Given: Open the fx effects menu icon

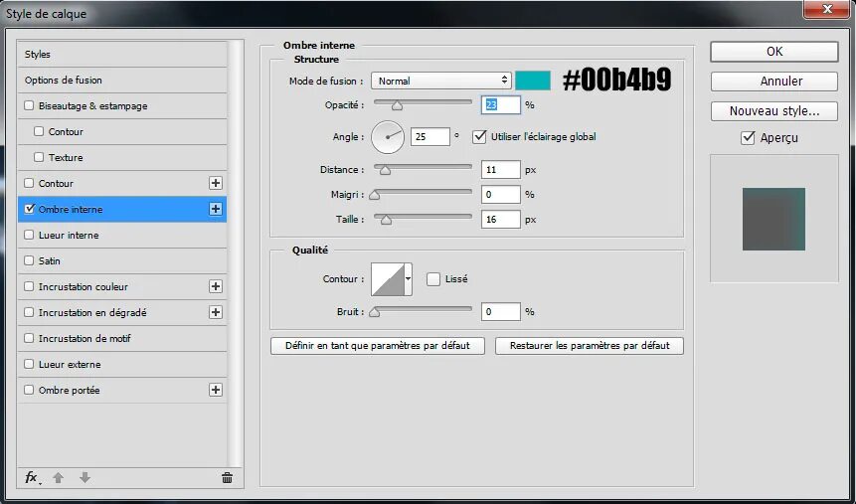Looking at the screenshot, I should [x=32, y=478].
